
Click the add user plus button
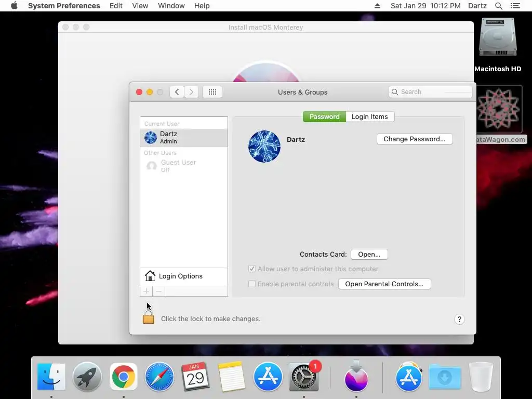point(146,291)
